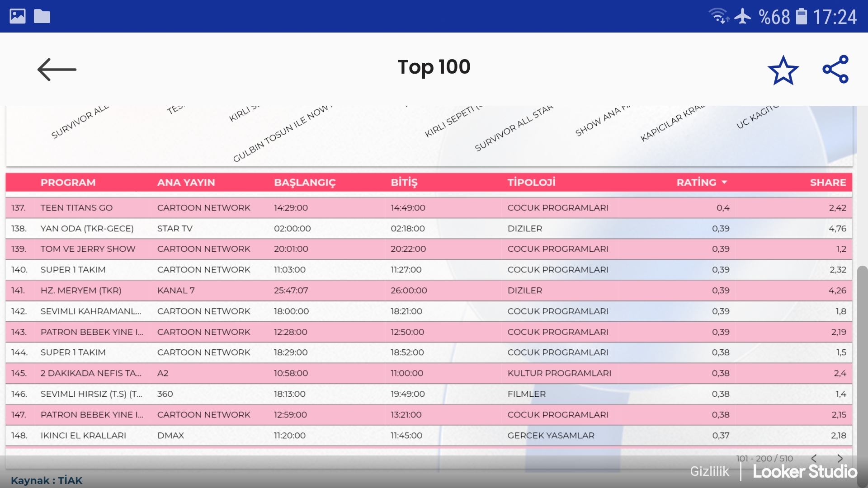Select TEEN TITANS GO program cell
868x488 pixels.
click(x=76, y=208)
